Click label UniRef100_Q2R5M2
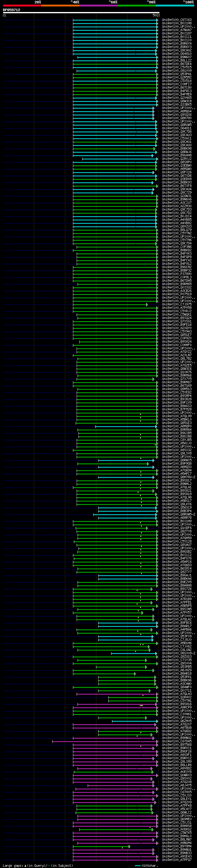The width and height of the screenshot is (197, 868). point(176,77)
